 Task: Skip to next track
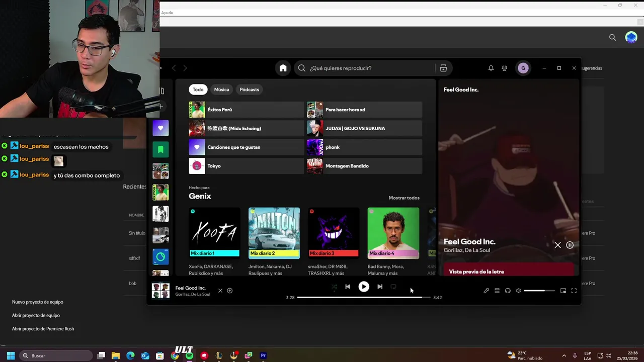(x=380, y=287)
